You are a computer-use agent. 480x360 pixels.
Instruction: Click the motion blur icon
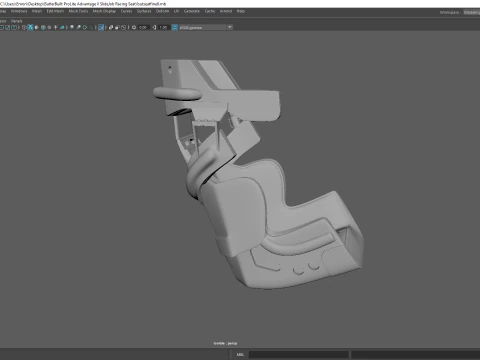(x=78, y=27)
